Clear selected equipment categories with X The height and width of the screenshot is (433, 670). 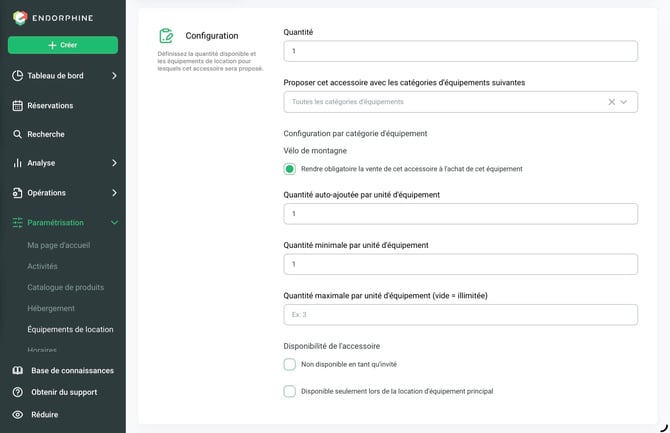(x=611, y=102)
